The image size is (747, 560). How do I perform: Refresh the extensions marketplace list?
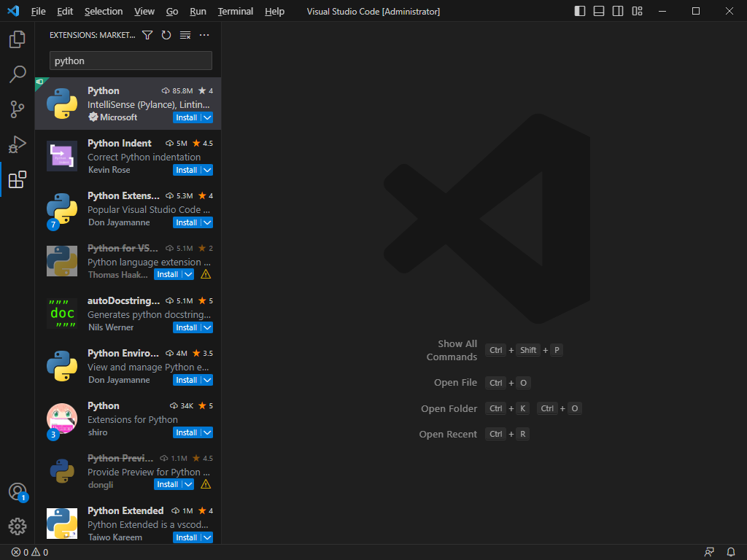[166, 35]
